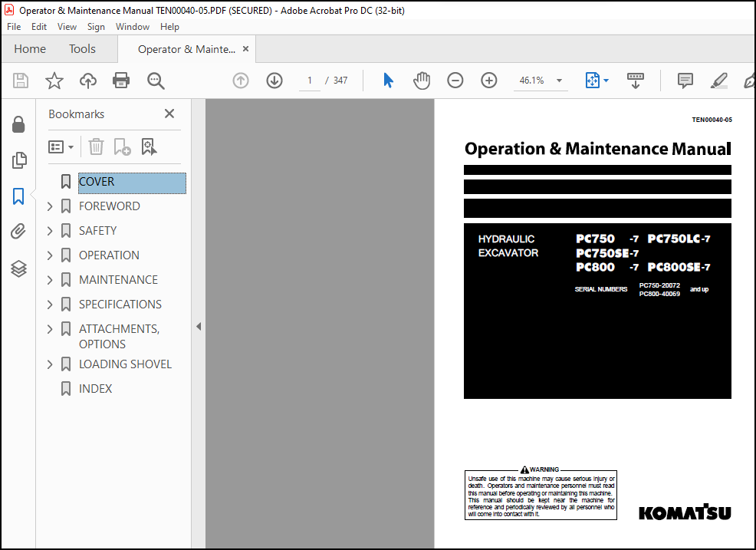Close the Bookmarks panel

coord(169,114)
